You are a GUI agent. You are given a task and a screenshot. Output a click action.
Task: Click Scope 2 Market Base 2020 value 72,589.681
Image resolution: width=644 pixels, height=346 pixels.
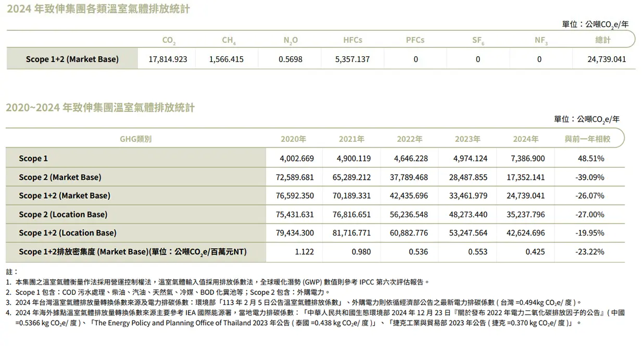click(294, 178)
